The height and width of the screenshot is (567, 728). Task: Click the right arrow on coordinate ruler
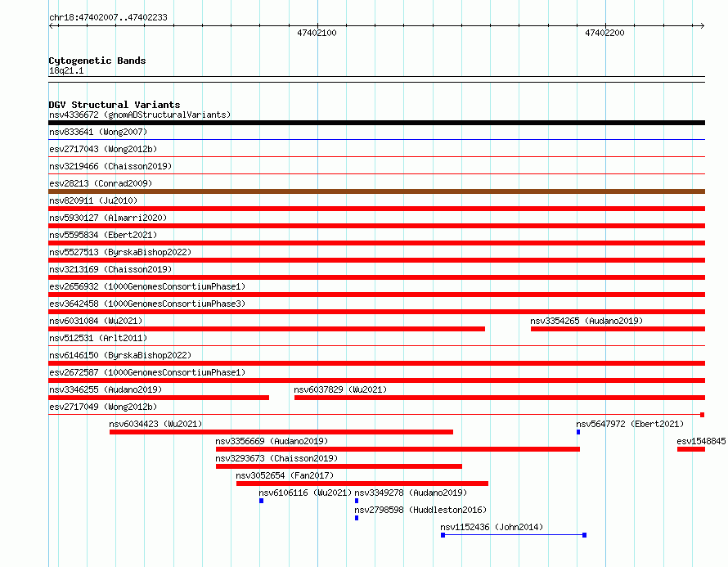coord(702,25)
